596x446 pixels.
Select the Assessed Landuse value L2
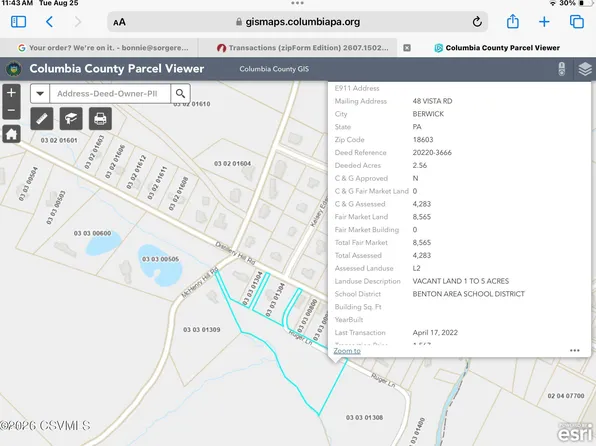coord(416,268)
